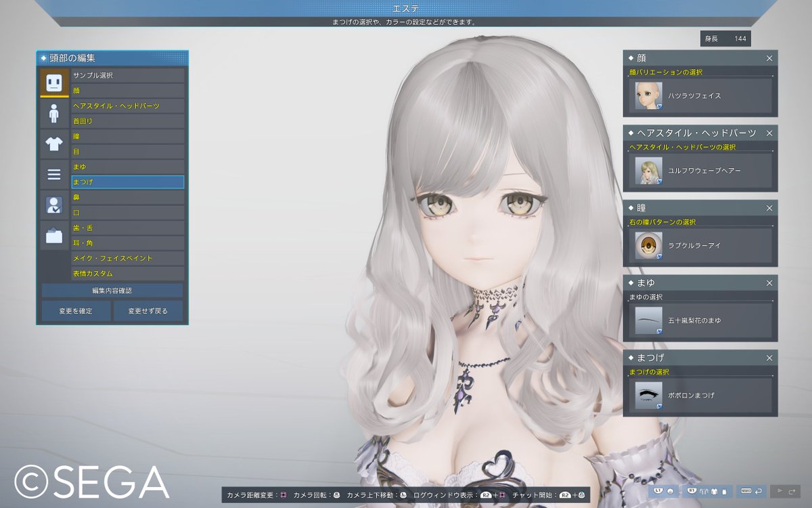Click 五十嵐梨花のまゆ item row
Viewport: 812px width, 508px height.
point(700,320)
